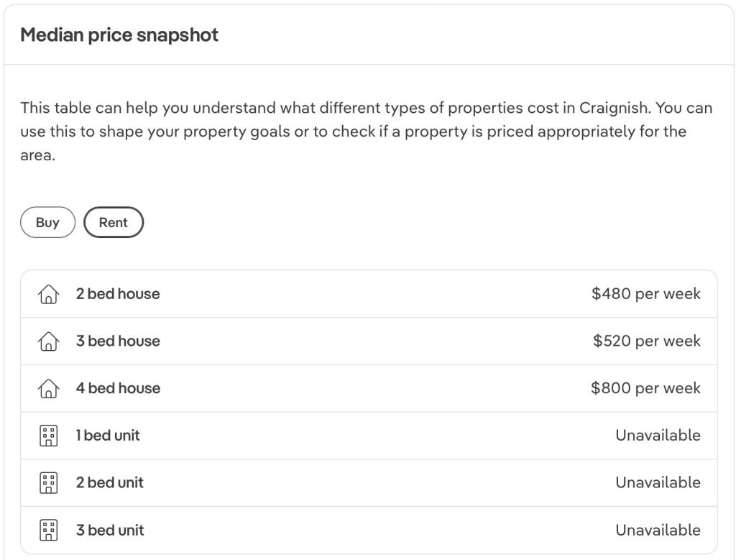Select the 4 bed house label

tap(118, 389)
